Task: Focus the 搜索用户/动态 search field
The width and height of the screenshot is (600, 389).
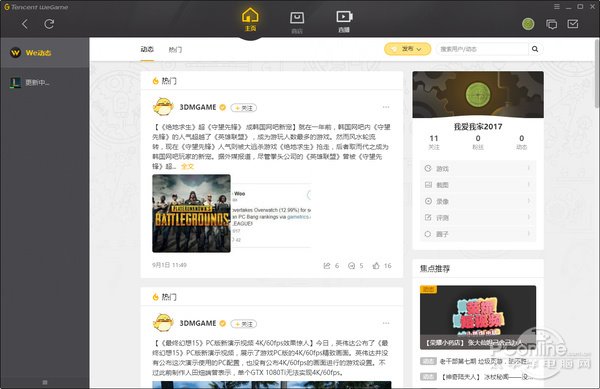Action: point(482,49)
